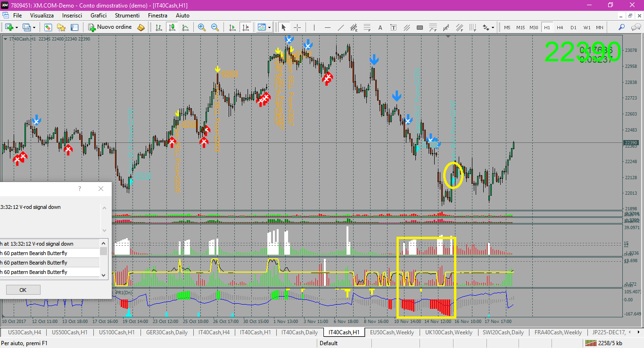Screen dimensions: 644x348
Task: Open the Finestra menu
Action: (x=157, y=16)
